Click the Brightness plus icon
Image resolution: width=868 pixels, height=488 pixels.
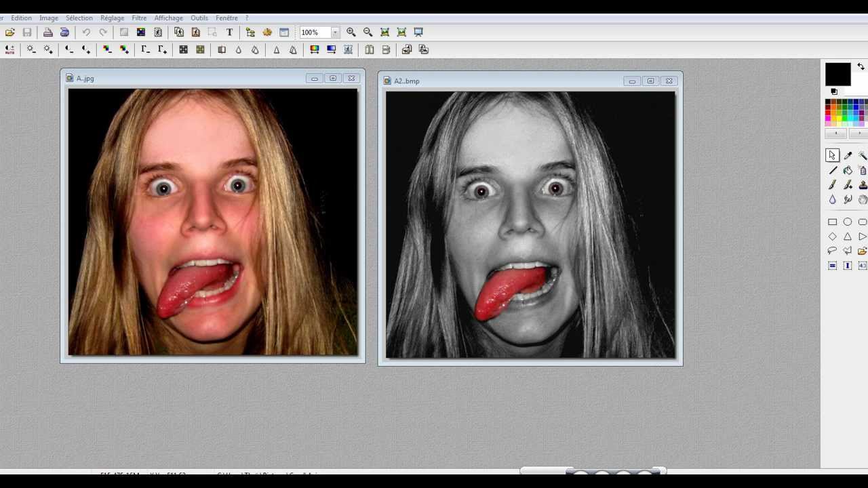coord(48,49)
